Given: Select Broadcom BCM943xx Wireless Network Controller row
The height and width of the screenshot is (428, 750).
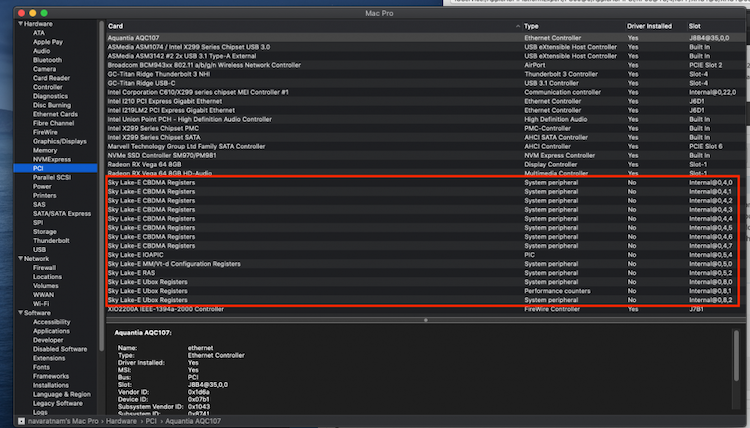Looking at the screenshot, I should coord(425,65).
